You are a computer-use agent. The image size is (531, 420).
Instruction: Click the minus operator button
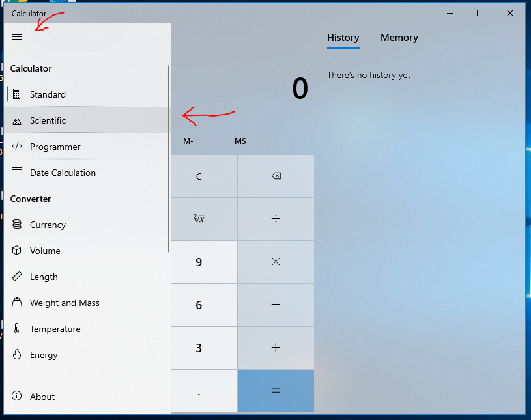[276, 305]
